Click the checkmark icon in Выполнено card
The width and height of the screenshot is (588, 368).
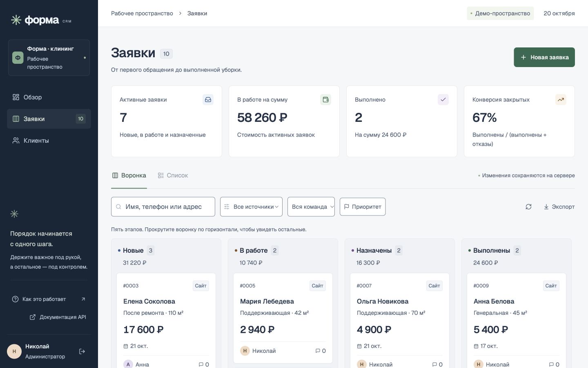[x=443, y=100]
